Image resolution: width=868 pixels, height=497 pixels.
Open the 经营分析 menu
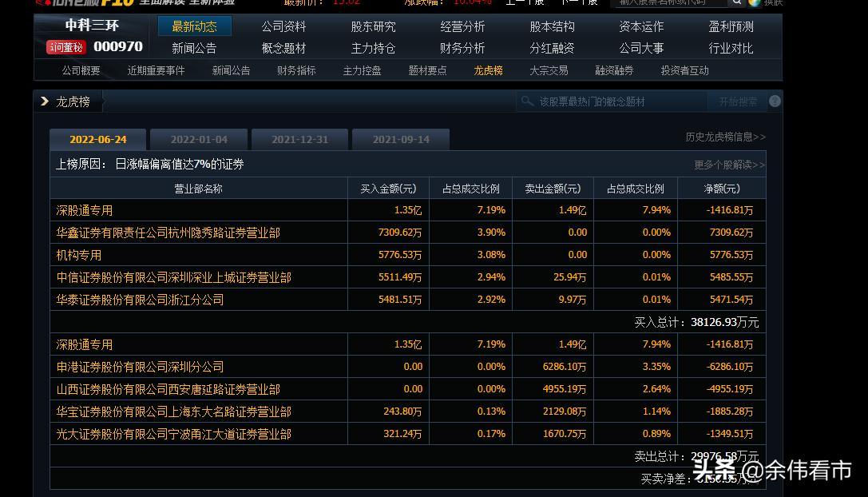462,26
